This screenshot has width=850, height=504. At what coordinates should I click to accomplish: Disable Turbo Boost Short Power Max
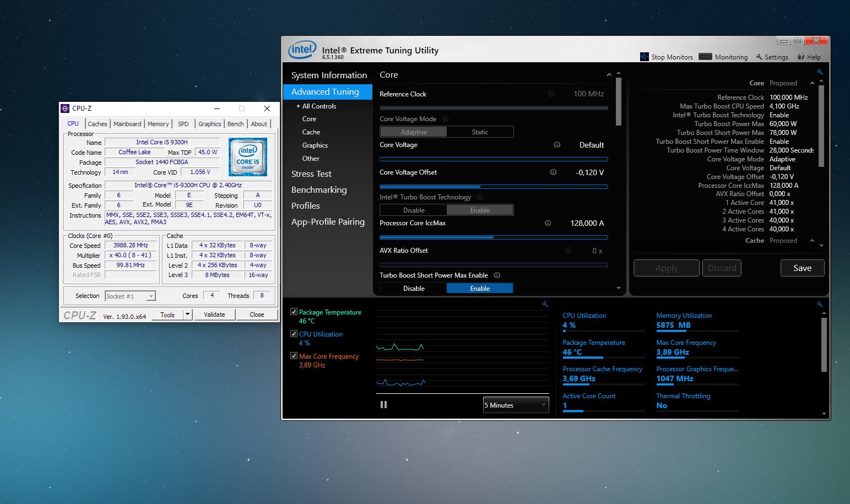coord(413,288)
